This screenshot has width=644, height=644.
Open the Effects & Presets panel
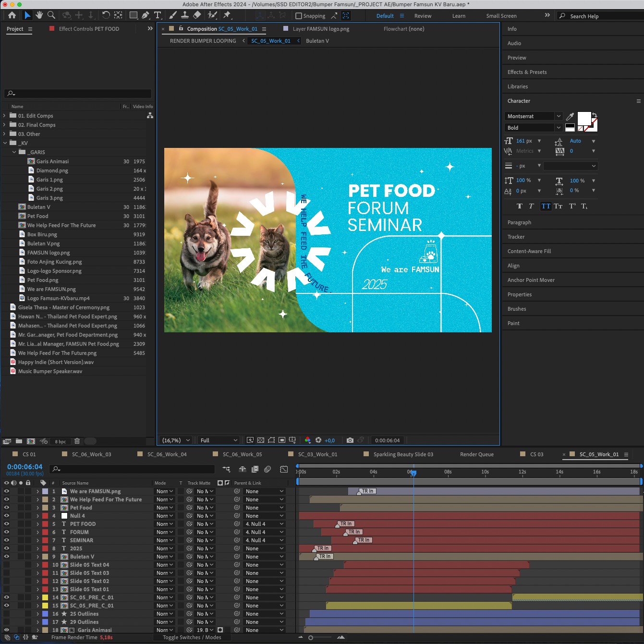[527, 72]
